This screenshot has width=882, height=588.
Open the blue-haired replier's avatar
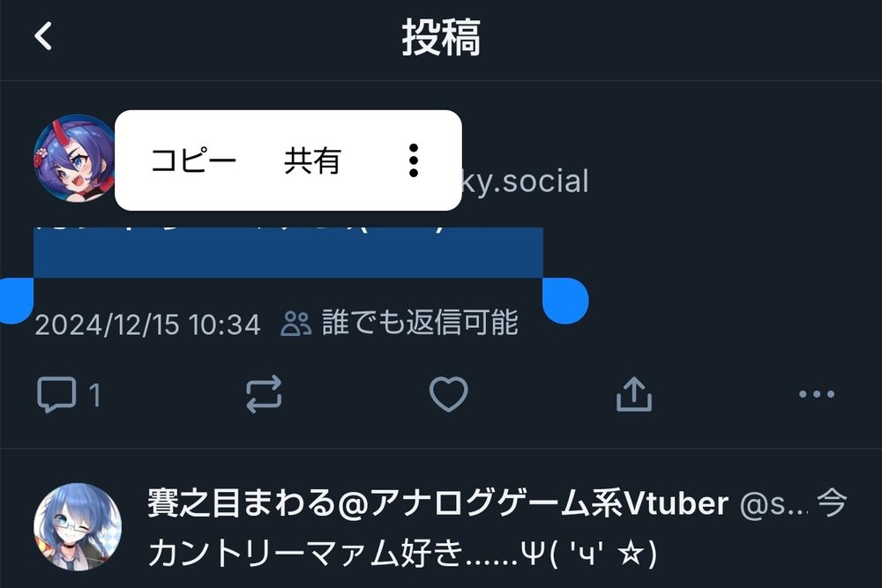78,526
